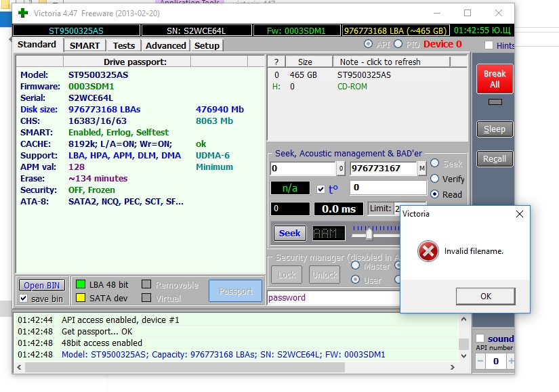Click the log line 'Get passport... OK'

tap(97, 332)
